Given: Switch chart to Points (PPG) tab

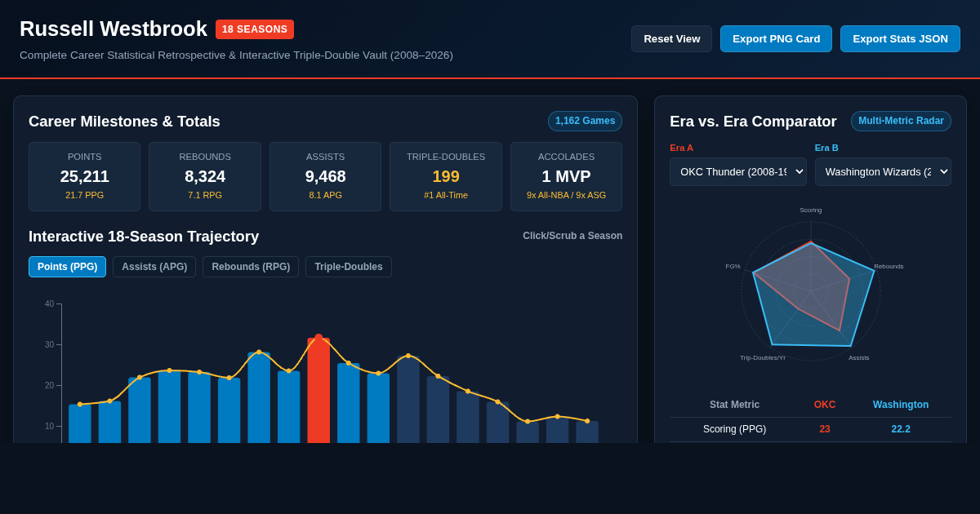Looking at the screenshot, I should click(67, 267).
